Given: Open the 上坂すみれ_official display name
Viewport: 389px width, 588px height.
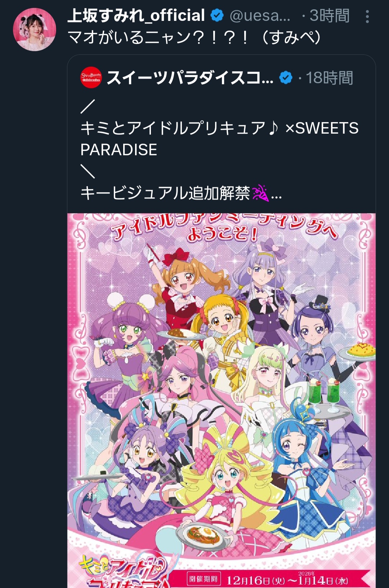Looking at the screenshot, I should click(136, 15).
